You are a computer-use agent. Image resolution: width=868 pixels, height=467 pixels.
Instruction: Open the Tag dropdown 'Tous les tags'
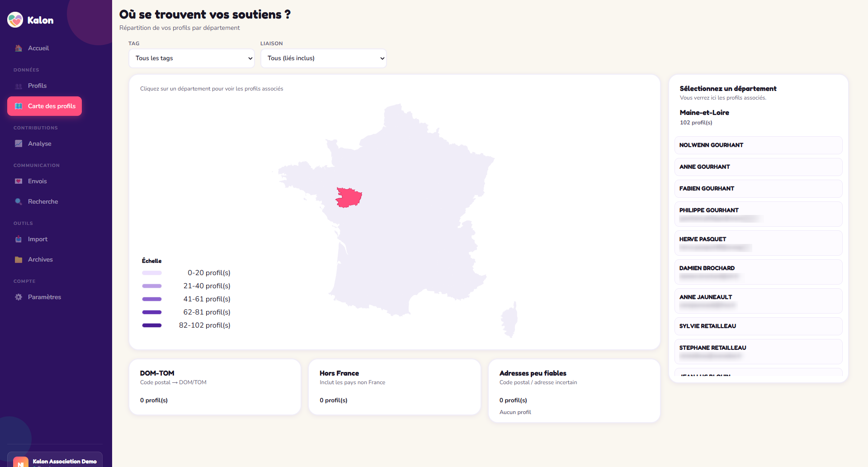192,58
